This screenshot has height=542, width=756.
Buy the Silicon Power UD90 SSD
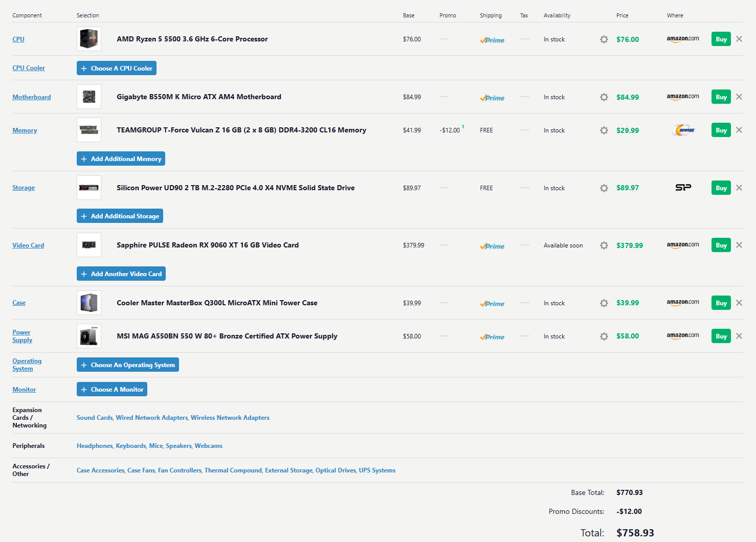pos(721,188)
